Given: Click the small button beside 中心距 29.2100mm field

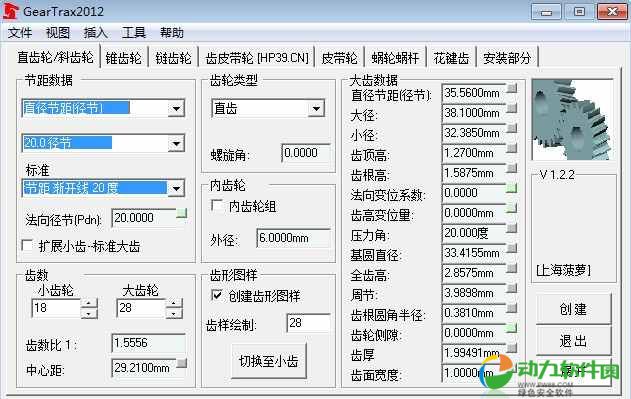Looking at the screenshot, I should point(182,364).
